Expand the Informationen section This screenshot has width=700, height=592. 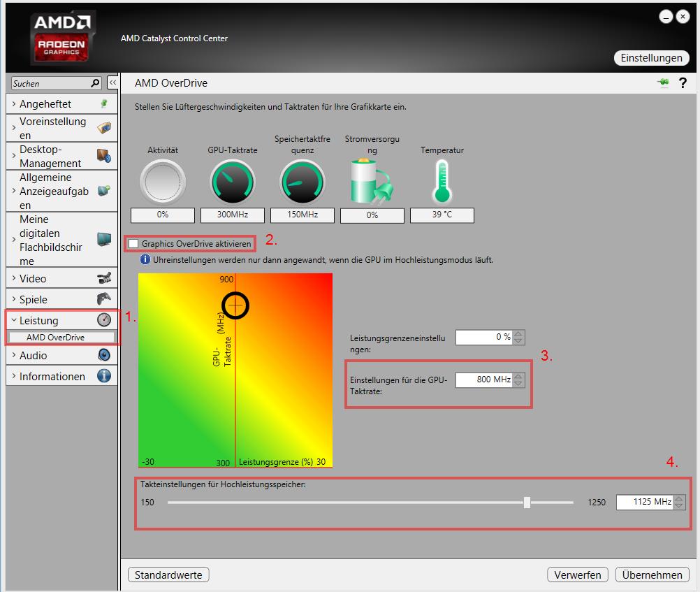coord(14,376)
